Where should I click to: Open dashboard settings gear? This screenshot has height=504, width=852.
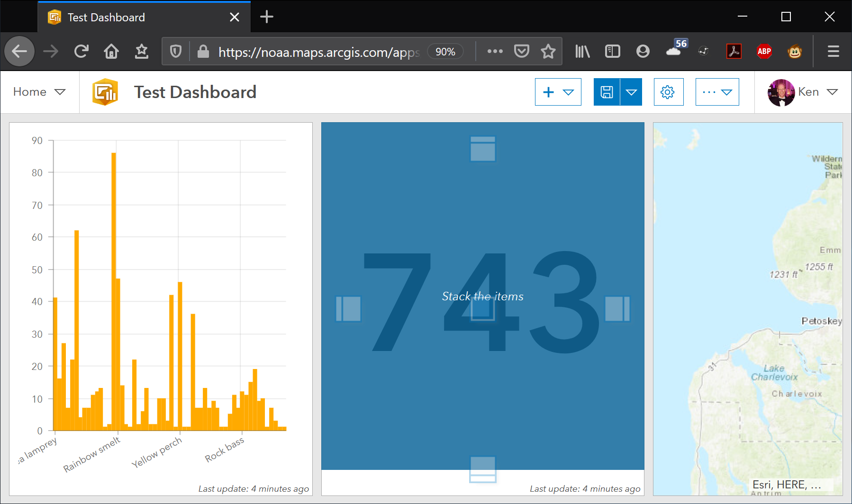point(669,92)
